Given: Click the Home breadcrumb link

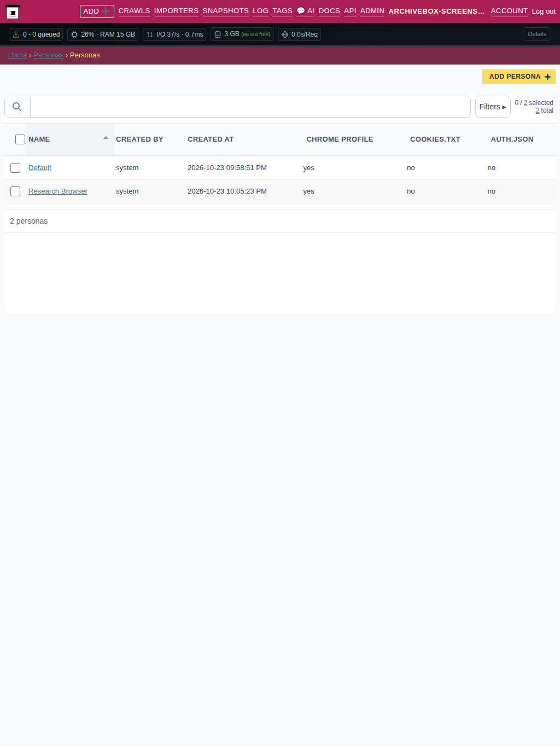Looking at the screenshot, I should click(17, 55).
